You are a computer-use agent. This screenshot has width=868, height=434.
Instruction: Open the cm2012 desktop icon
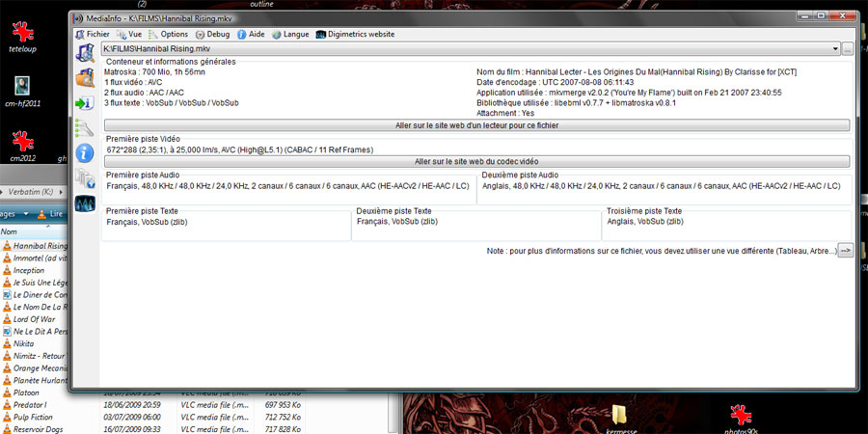23,146
